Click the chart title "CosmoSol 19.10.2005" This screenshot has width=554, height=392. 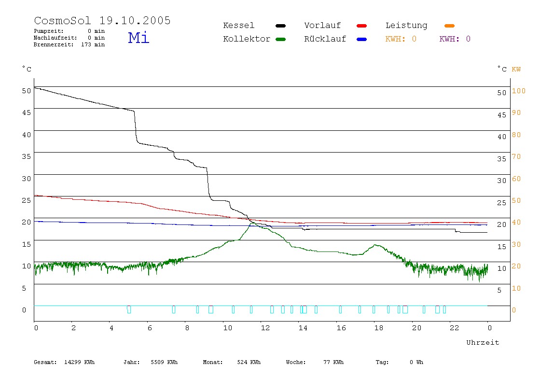click(x=102, y=20)
